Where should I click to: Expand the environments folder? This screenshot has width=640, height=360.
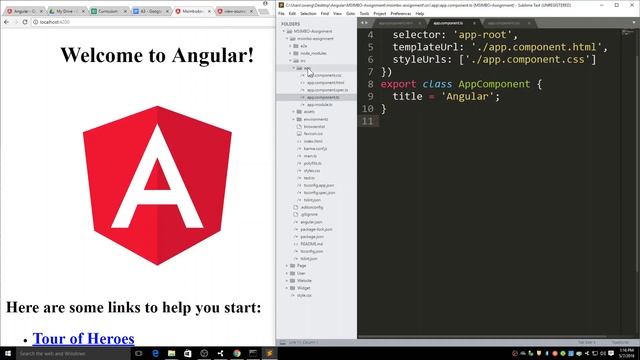point(294,119)
